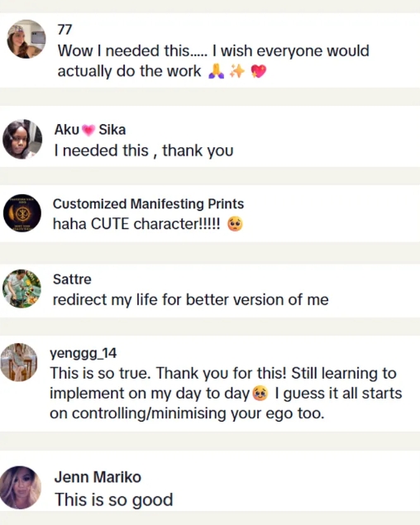
Task: Select the praying hands emoji in comment
Action: 217,71
